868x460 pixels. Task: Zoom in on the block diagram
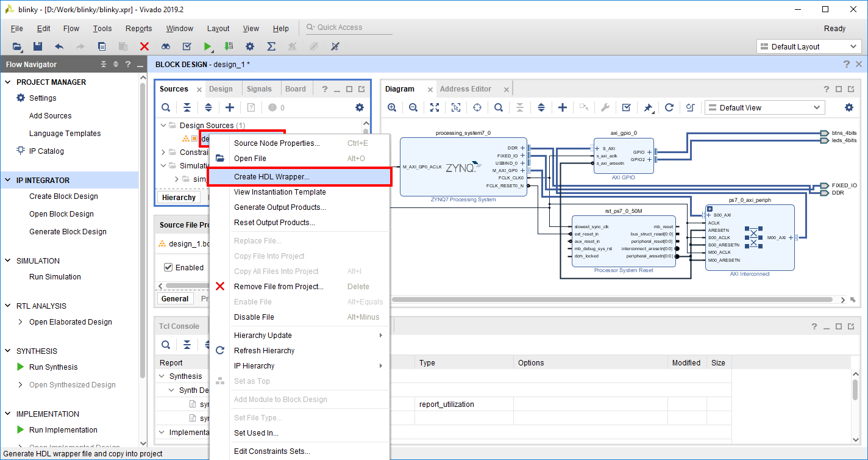(392, 107)
